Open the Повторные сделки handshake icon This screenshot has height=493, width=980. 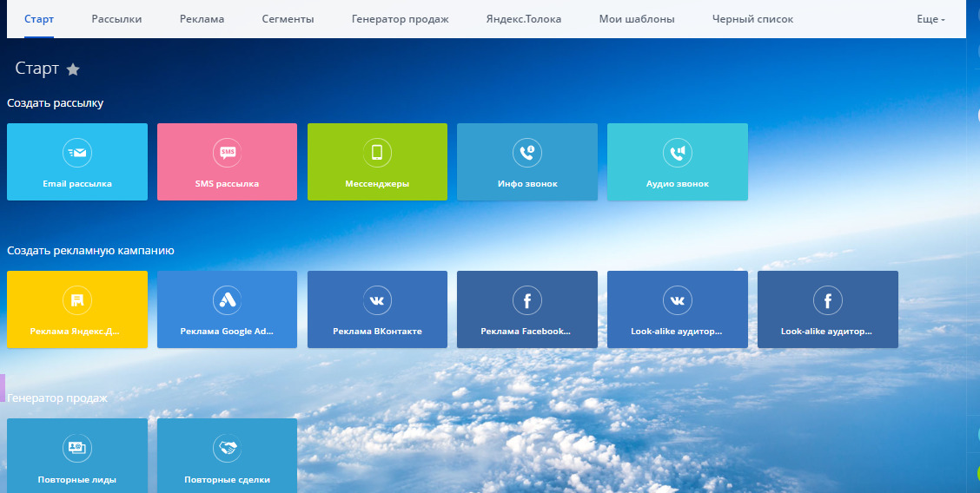click(x=228, y=448)
